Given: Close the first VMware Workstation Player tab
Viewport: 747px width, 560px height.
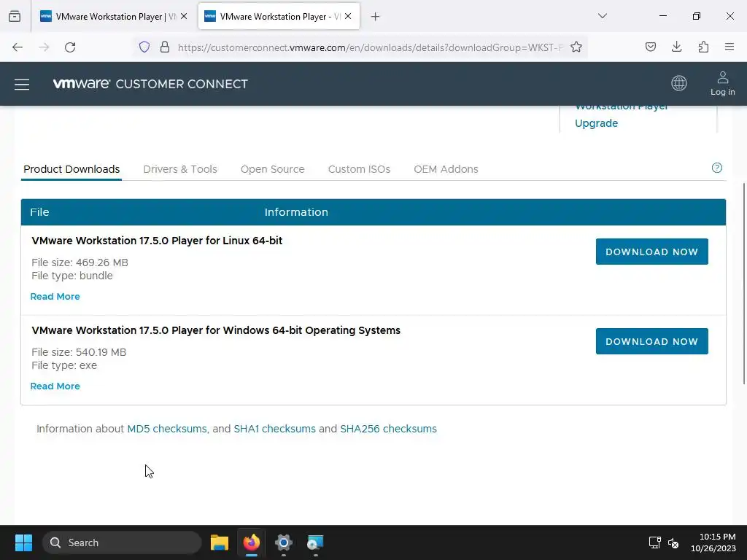Looking at the screenshot, I should [184, 16].
